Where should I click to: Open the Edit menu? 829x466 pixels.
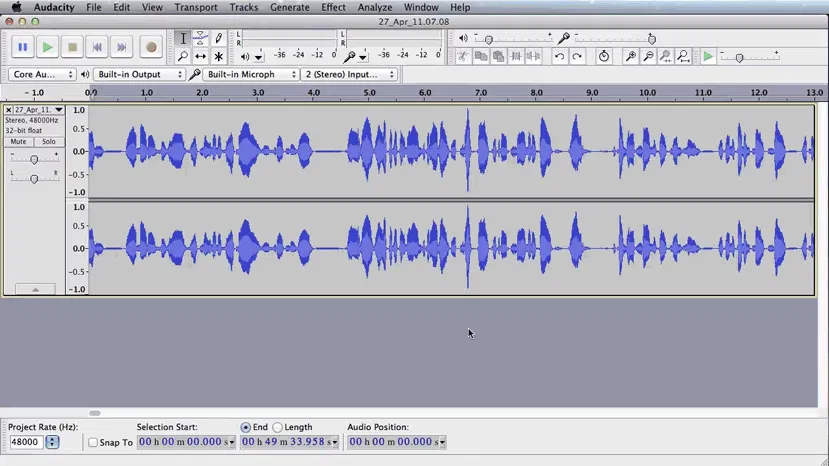click(x=122, y=7)
